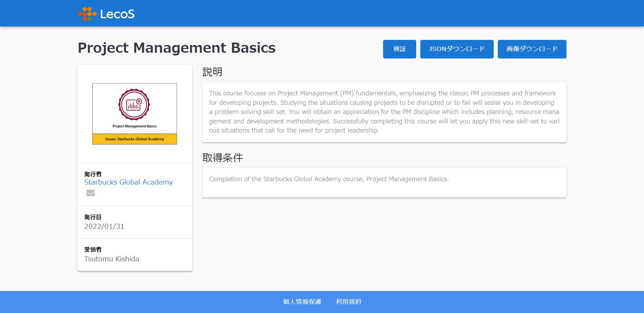This screenshot has width=644, height=313.
Task: Click the LecoS logo icon
Action: point(87,14)
